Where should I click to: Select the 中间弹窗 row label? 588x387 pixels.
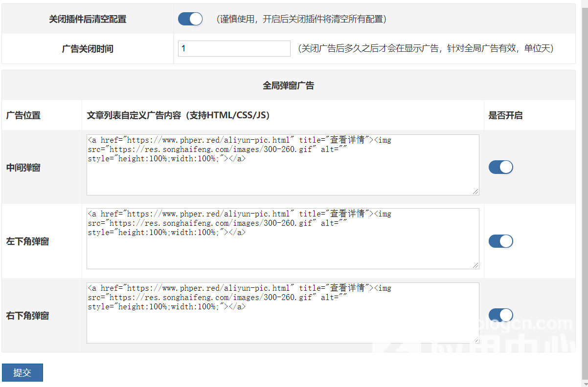23,168
